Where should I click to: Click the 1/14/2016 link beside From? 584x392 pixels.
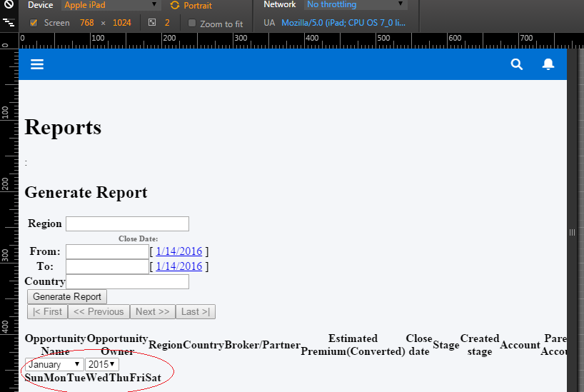(178, 251)
